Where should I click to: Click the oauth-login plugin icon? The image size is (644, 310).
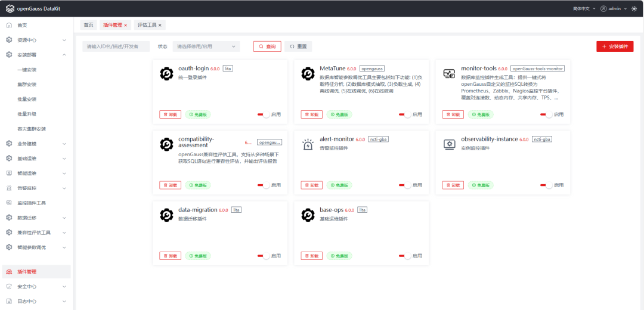pyautogui.click(x=166, y=73)
